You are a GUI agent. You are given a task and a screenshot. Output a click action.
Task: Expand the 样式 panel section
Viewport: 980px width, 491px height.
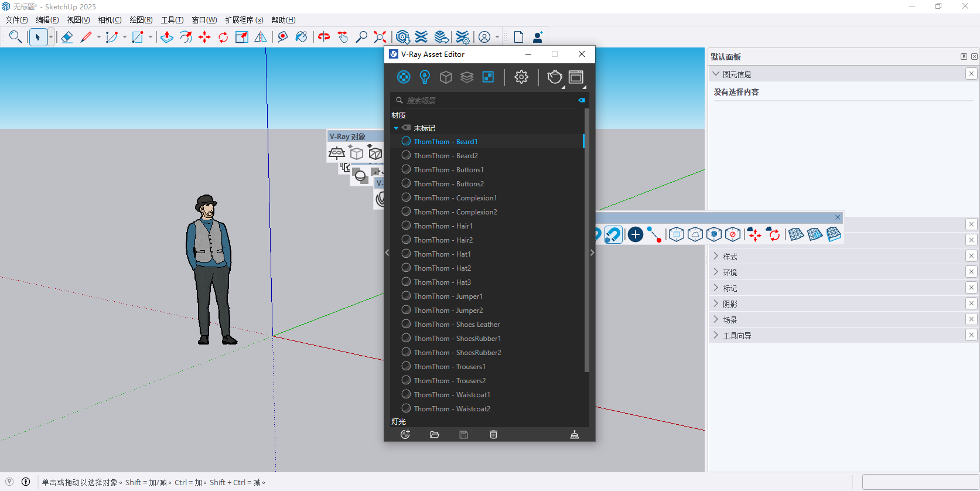click(716, 256)
